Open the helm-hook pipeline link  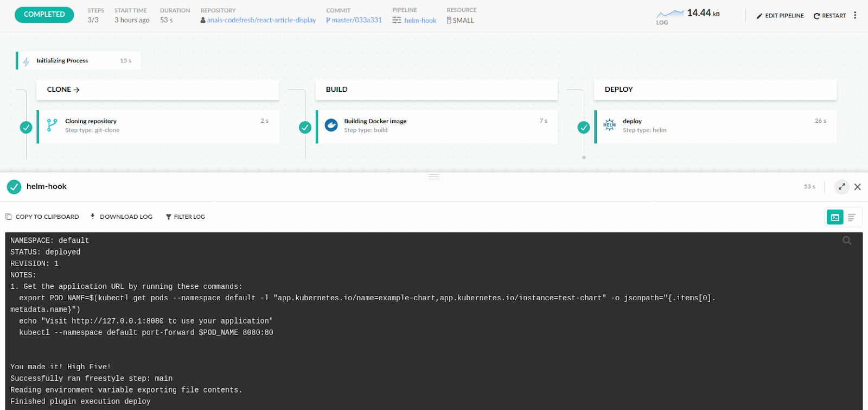pos(420,21)
